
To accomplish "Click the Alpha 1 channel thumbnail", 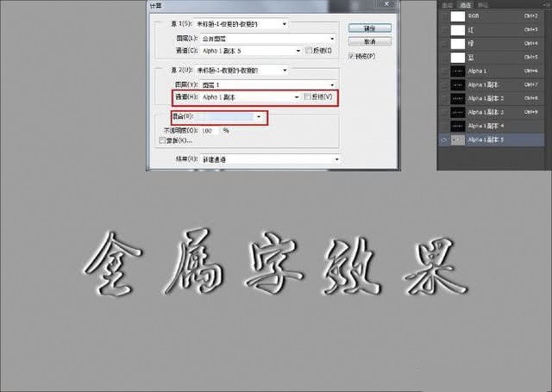I will (x=458, y=72).
